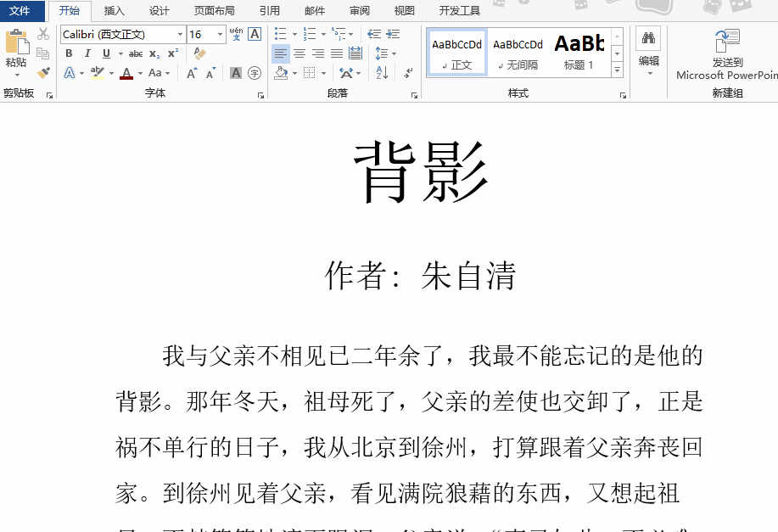Open the 文件 File tab
This screenshot has height=532, width=778.
point(20,10)
